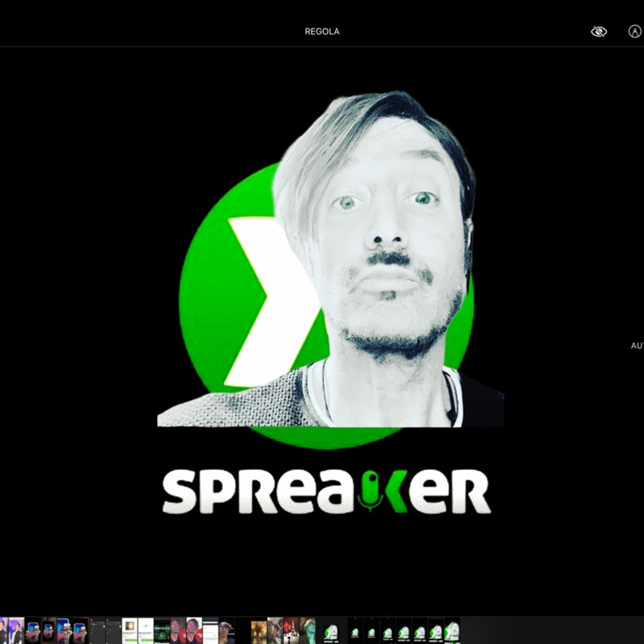This screenshot has width=644, height=644.
Task: Open the white page gold square thumbnail
Action: [130, 631]
